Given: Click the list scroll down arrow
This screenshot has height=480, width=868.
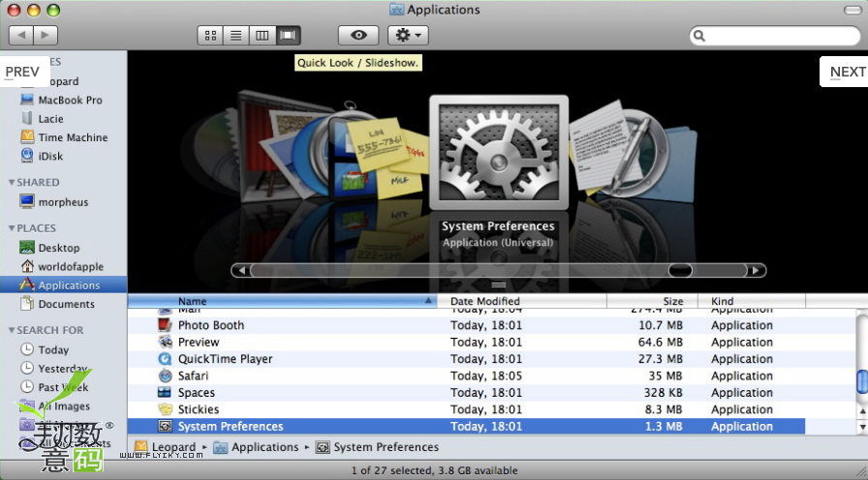Looking at the screenshot, I should (862, 427).
